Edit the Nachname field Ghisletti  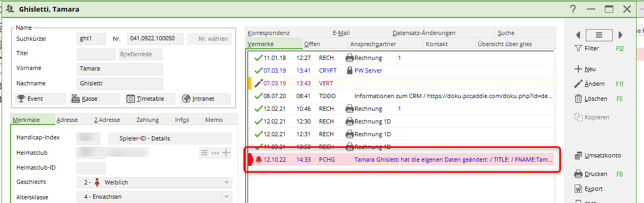pyautogui.click(x=120, y=84)
